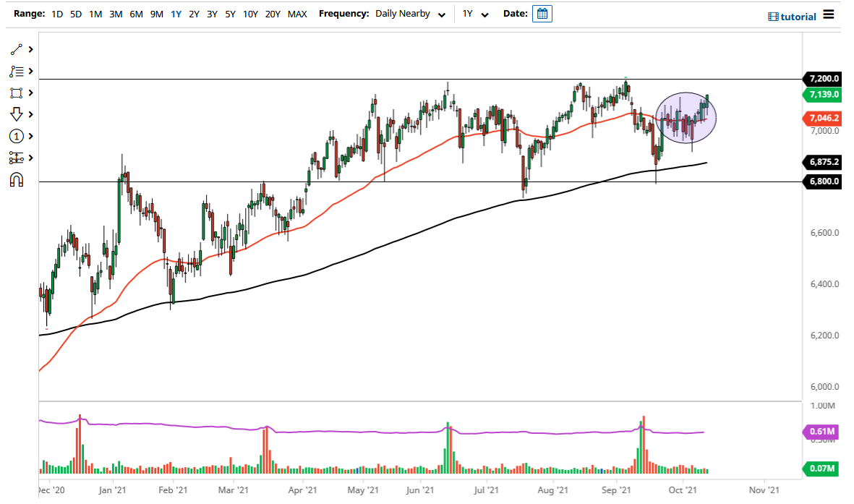This screenshot has height=504, width=854.
Task: Click the circled candlestick annotation on chart
Action: point(686,117)
